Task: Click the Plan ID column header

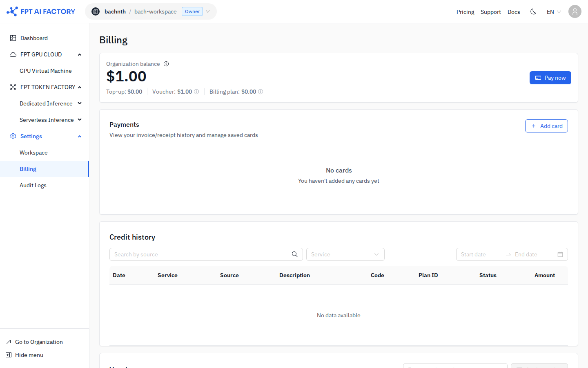Action: 428,275
